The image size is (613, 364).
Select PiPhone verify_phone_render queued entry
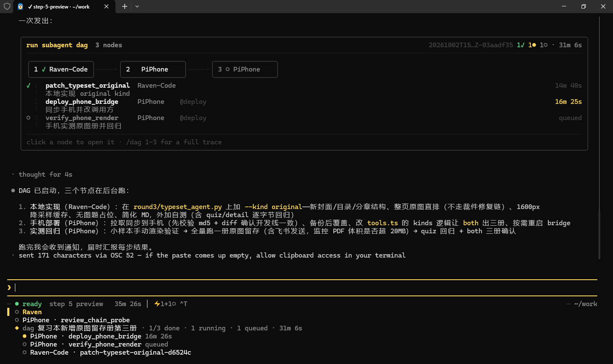point(95,344)
